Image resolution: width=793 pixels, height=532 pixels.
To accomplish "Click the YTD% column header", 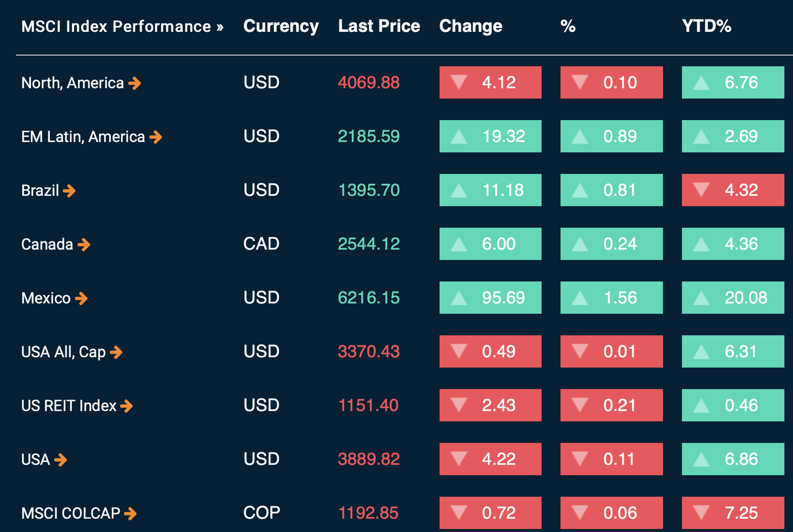I will (x=706, y=26).
